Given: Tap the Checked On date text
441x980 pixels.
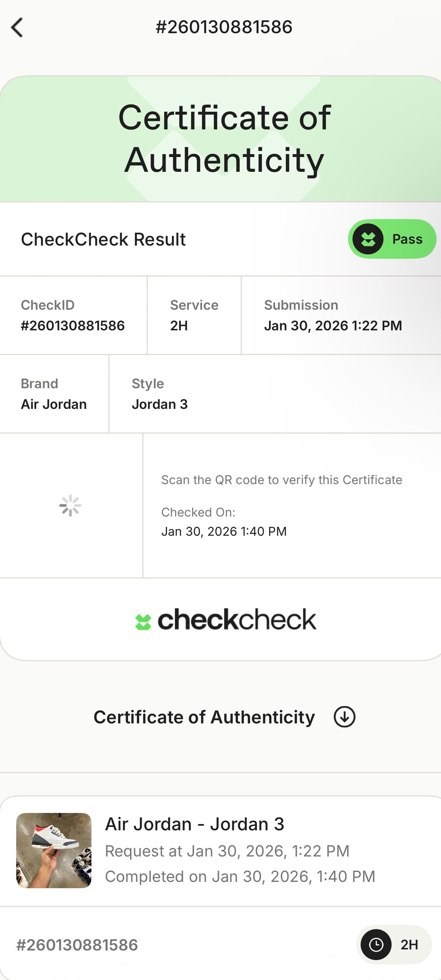Looking at the screenshot, I should point(224,531).
